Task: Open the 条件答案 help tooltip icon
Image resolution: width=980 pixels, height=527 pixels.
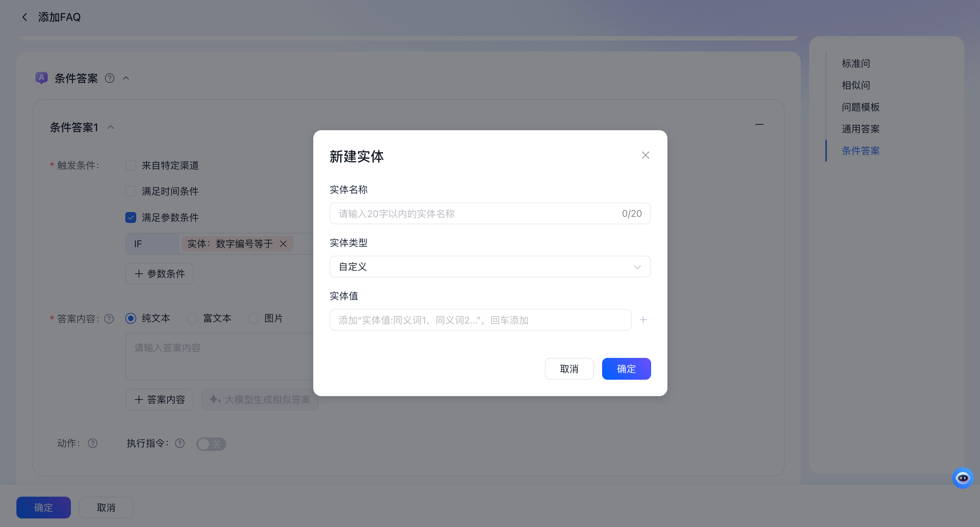Action: (110, 78)
